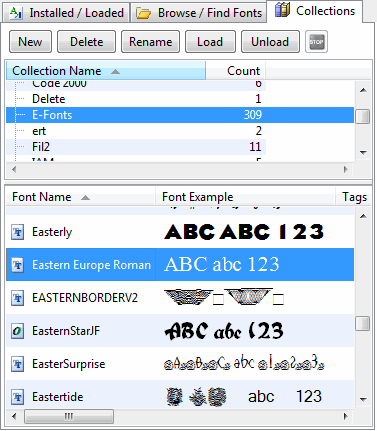Click the Tags column header
This screenshot has height=431, width=377.
[354, 197]
